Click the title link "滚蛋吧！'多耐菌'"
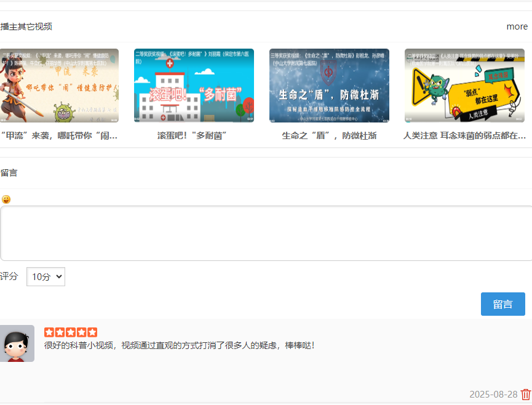This screenshot has height=405, width=532. [193, 136]
